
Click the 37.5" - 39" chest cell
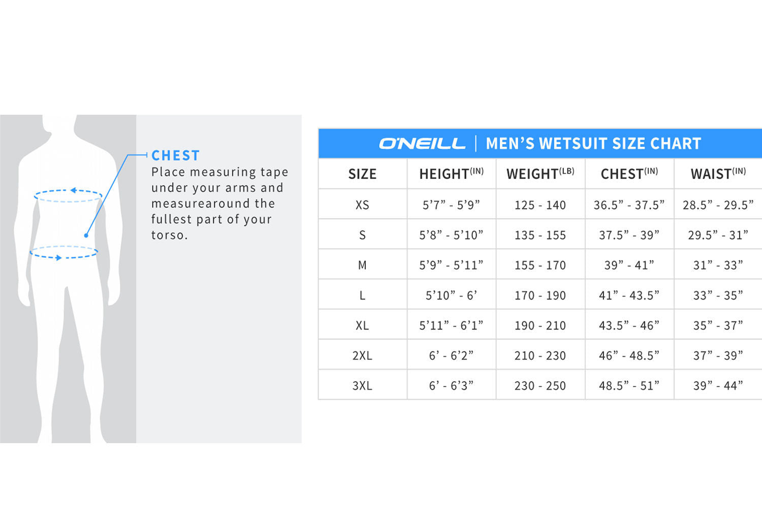[629, 235]
